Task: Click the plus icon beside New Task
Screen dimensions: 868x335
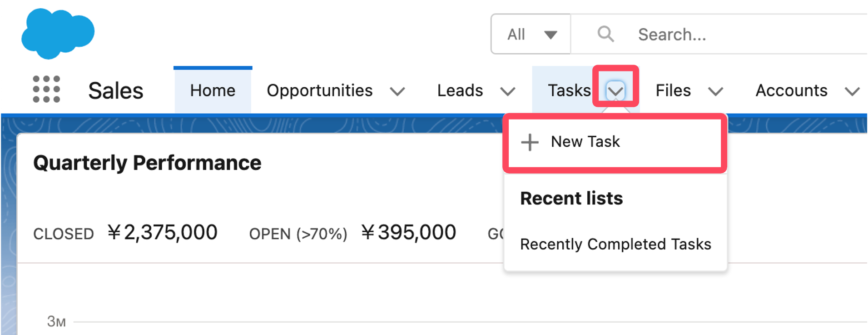Action: (530, 142)
